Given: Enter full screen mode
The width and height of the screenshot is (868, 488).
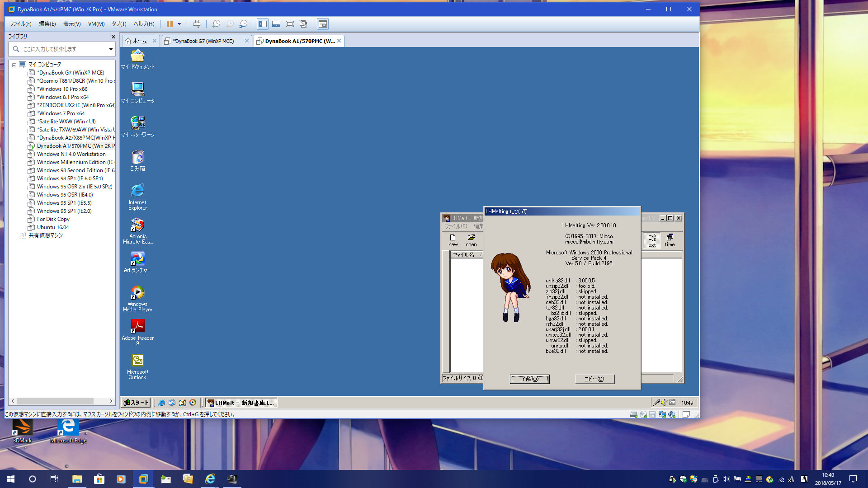Looking at the screenshot, I should (290, 24).
